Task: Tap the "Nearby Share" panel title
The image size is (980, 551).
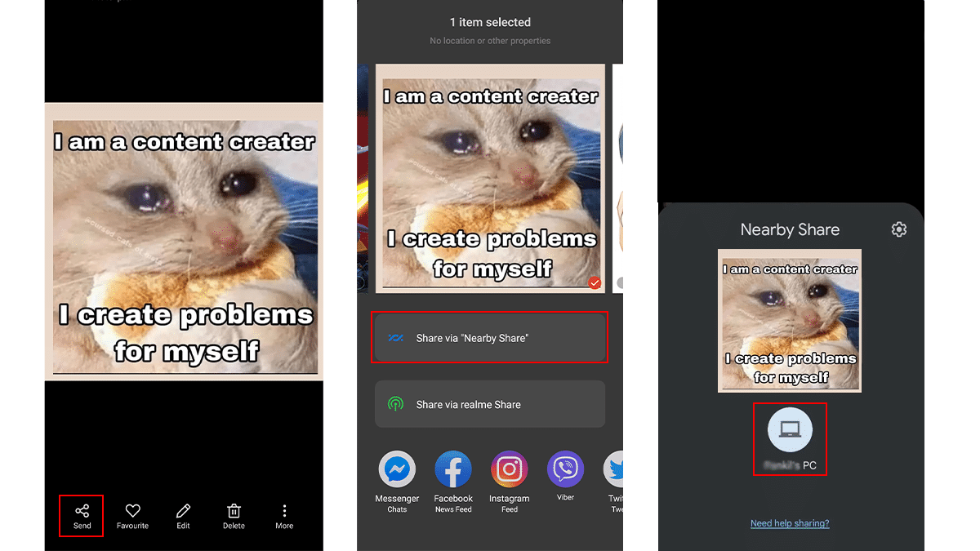Action: [790, 230]
